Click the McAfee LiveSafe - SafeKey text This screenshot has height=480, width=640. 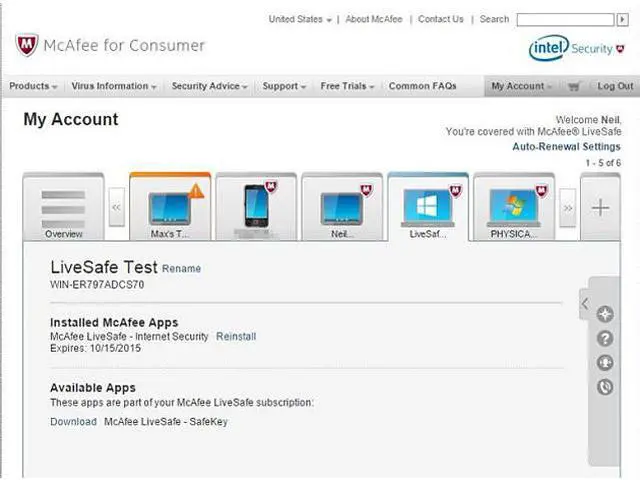click(x=166, y=422)
